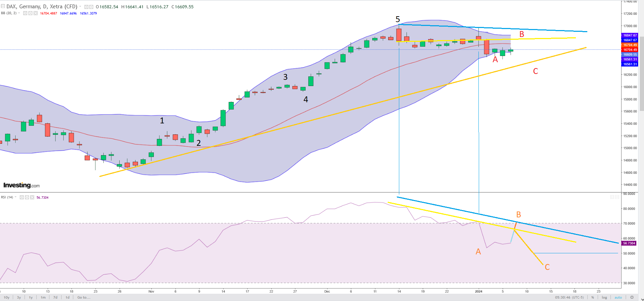Click the vertical scrollbar thumb on right edge
The image size is (644, 301).
coord(642,74)
